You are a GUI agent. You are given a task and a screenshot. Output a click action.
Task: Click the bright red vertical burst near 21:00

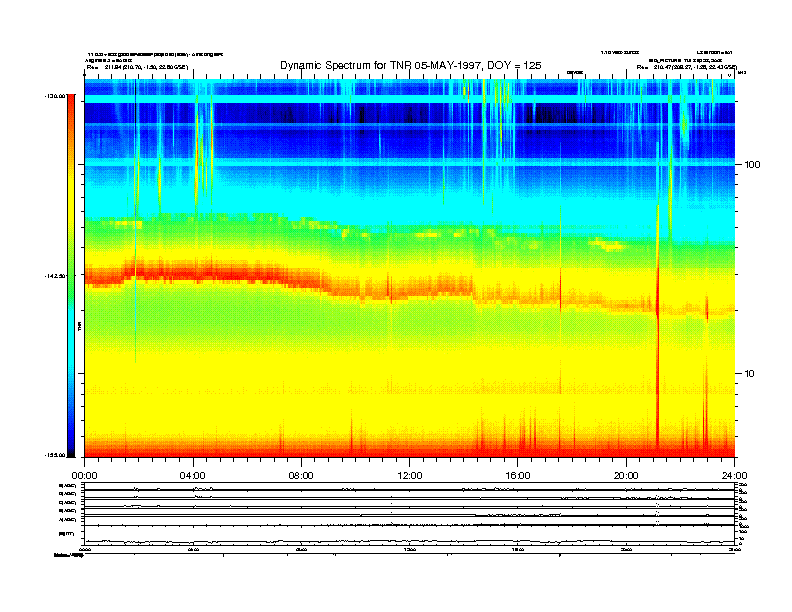658,328
